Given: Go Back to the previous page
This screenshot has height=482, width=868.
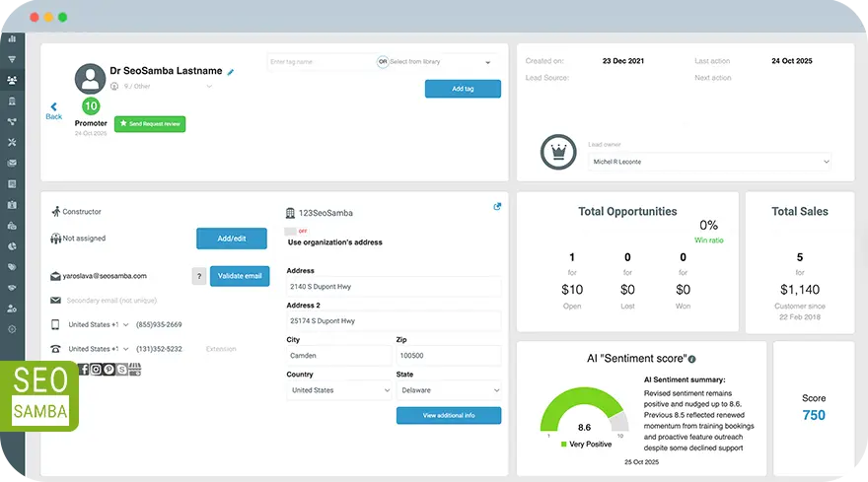Looking at the screenshot, I should [x=53, y=110].
